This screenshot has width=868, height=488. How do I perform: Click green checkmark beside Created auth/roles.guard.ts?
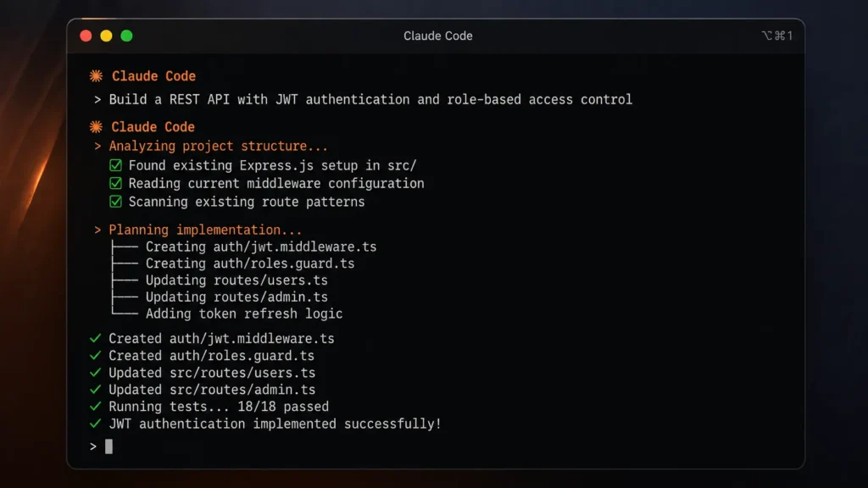pos(94,356)
